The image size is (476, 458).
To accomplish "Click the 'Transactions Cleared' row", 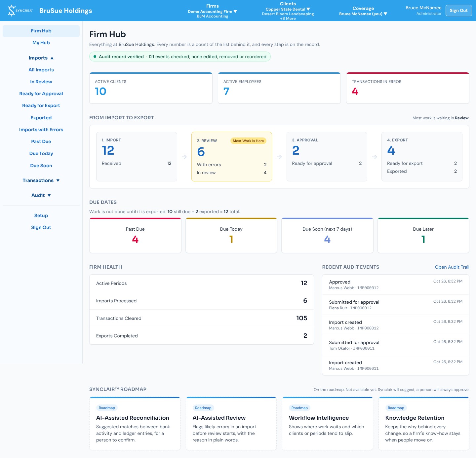I will click(202, 318).
